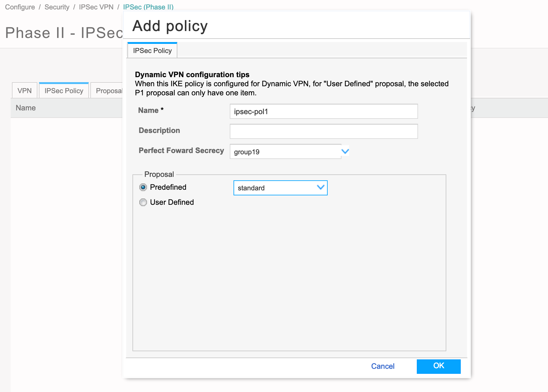548x392 pixels.
Task: Select the background IPSec Policy tab
Action: coord(63,90)
